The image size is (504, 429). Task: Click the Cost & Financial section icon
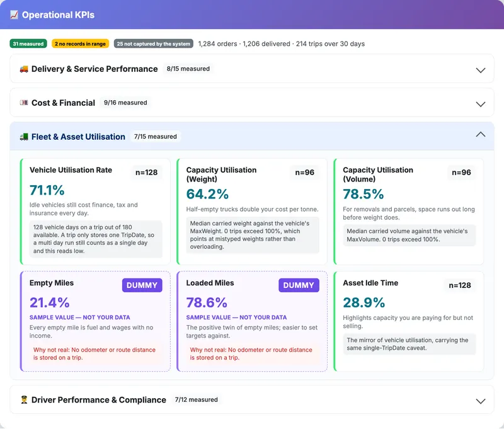pos(24,103)
